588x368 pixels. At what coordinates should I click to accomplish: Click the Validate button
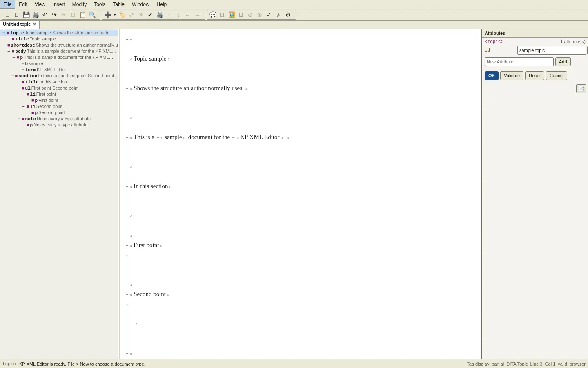[512, 76]
